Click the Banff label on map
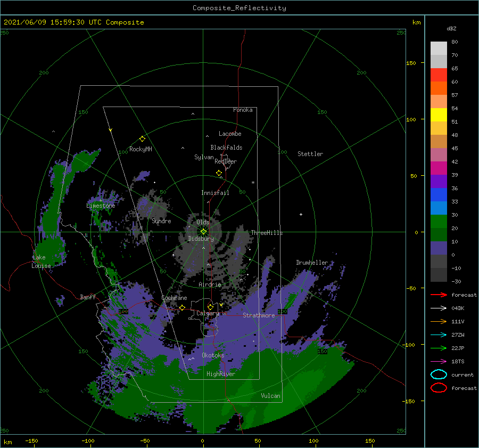The height and width of the screenshot is (448, 479). pyautogui.click(x=88, y=297)
